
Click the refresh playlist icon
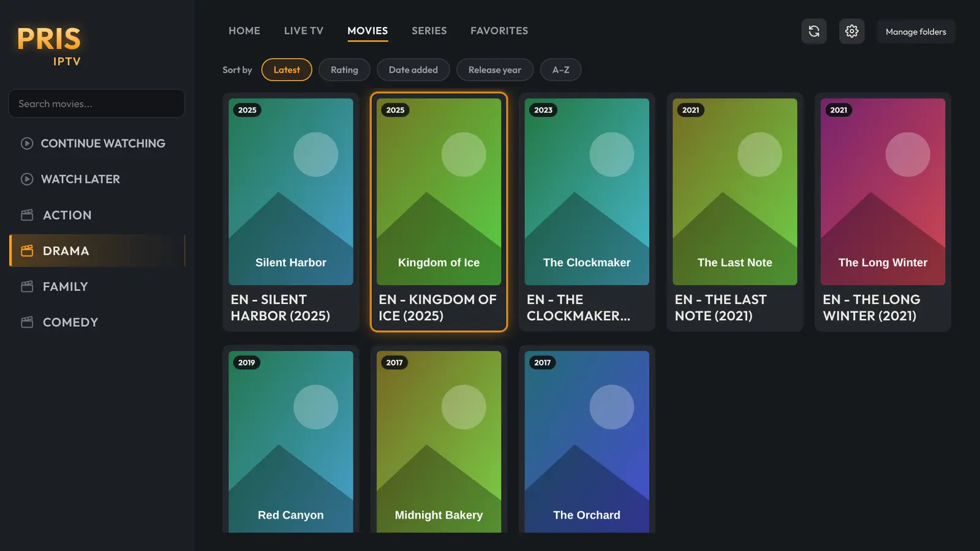coord(814,31)
